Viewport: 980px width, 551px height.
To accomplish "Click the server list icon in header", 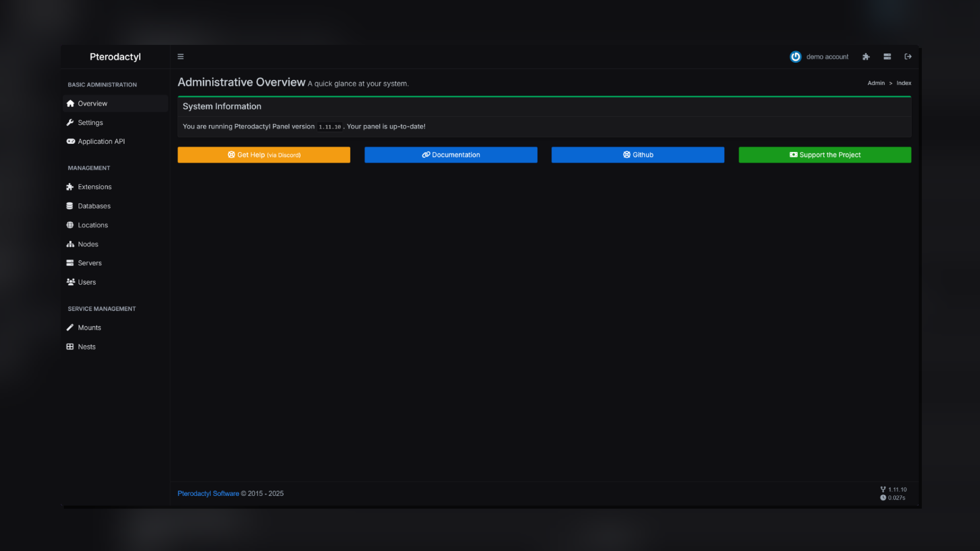I will pos(887,57).
